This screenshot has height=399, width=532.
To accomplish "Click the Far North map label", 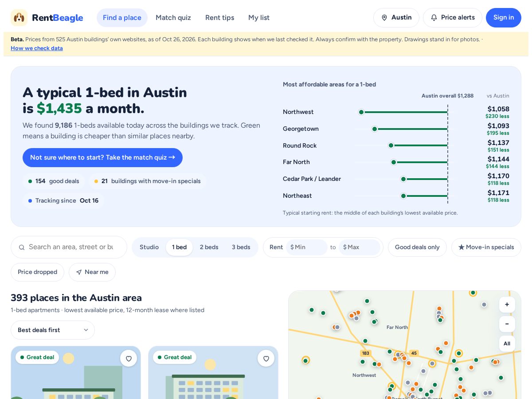I will pyautogui.click(x=397, y=328).
